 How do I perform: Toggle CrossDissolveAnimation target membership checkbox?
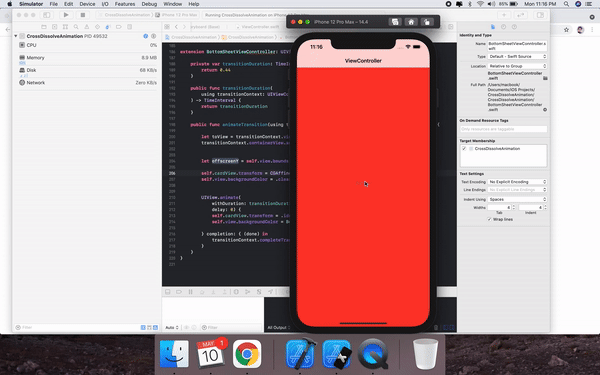[x=464, y=148]
